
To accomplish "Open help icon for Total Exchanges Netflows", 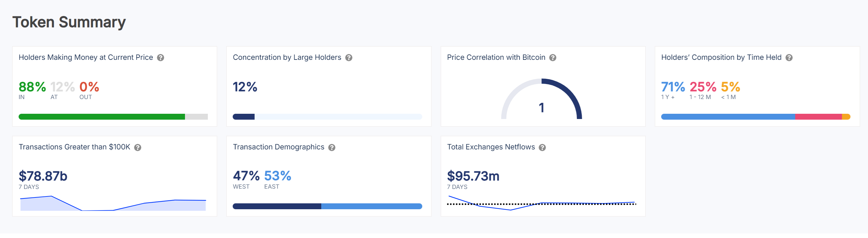I will pos(542,147).
